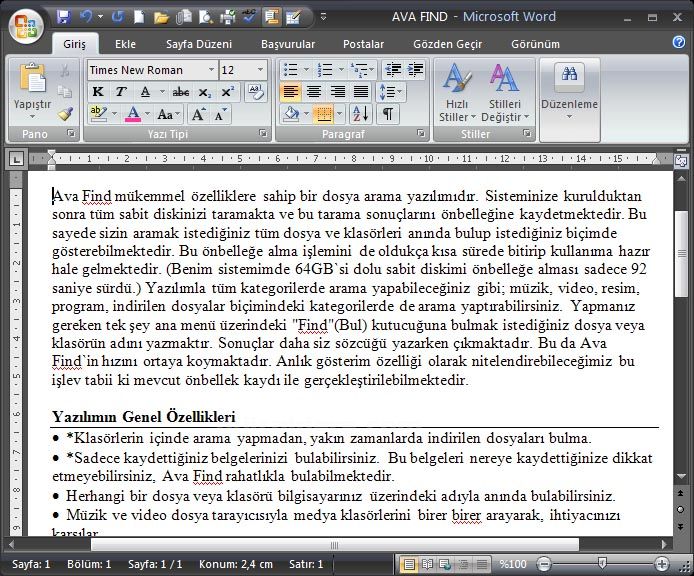Switch to the Postalar tab
The image size is (694, 576).
click(x=363, y=44)
